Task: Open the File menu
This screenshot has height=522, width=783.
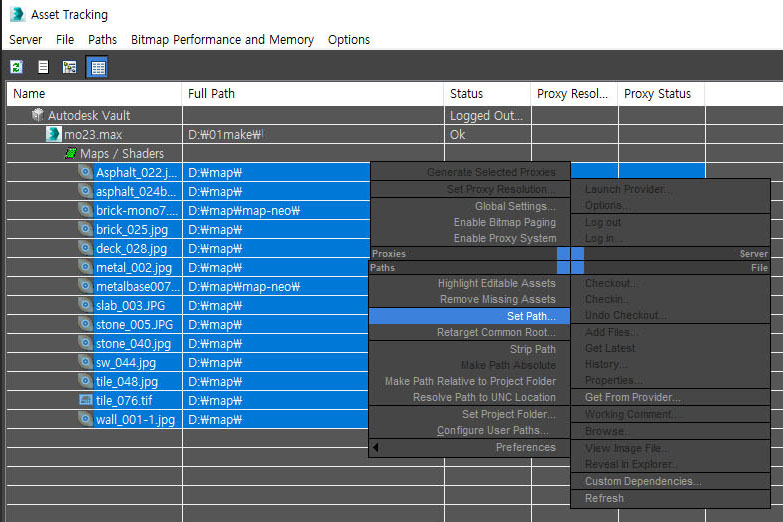Action: pyautogui.click(x=65, y=39)
